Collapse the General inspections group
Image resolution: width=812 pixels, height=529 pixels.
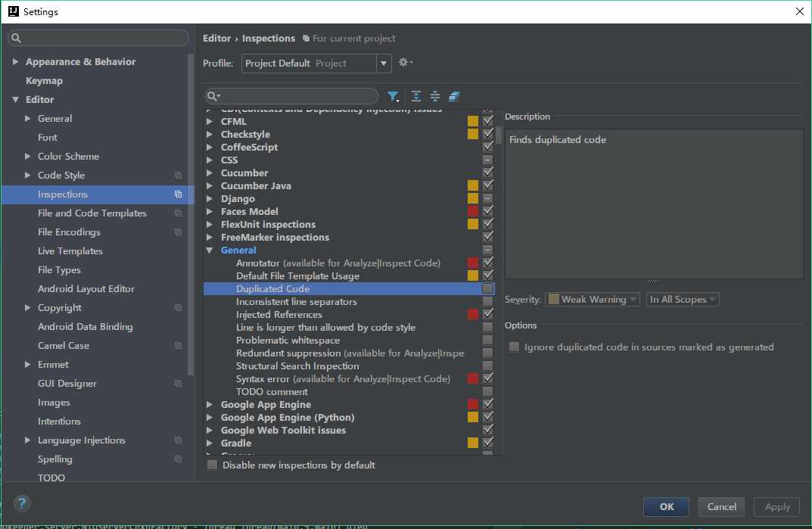[210, 250]
